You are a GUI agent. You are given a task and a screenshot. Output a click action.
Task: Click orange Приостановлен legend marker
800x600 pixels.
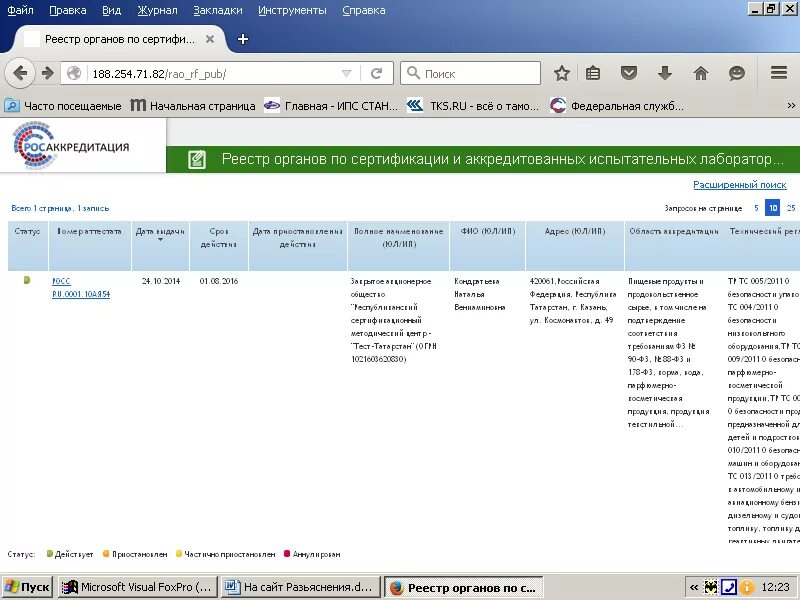[106, 554]
